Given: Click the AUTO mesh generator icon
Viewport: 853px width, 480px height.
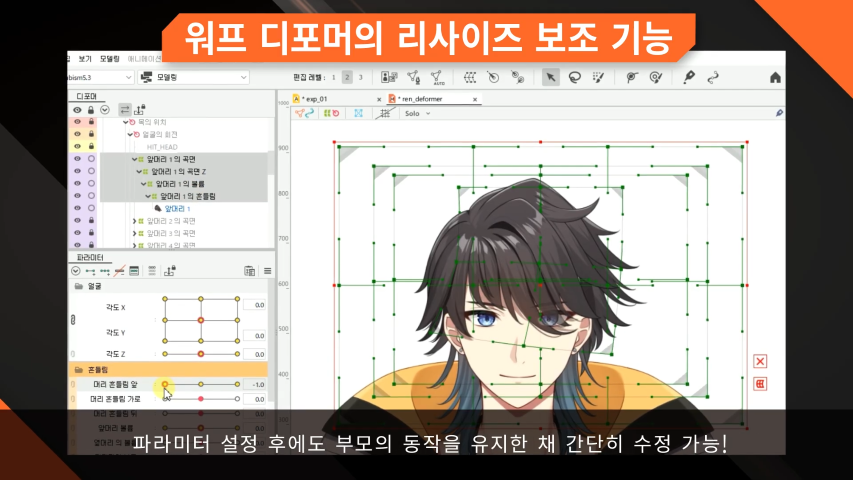Looking at the screenshot, I should point(437,78).
